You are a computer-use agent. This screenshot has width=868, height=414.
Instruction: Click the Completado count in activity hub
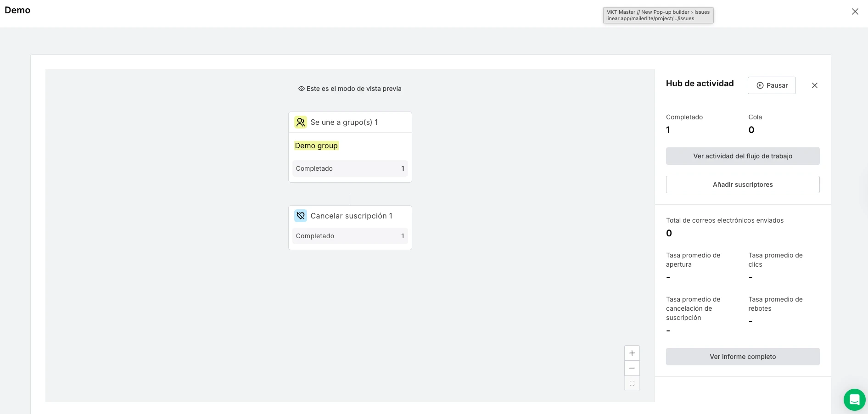tap(668, 130)
